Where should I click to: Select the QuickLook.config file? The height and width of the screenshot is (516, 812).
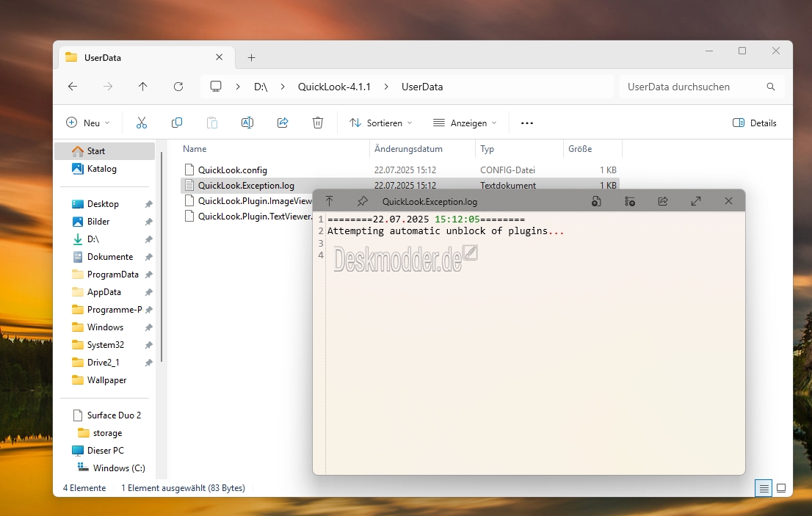click(x=233, y=170)
